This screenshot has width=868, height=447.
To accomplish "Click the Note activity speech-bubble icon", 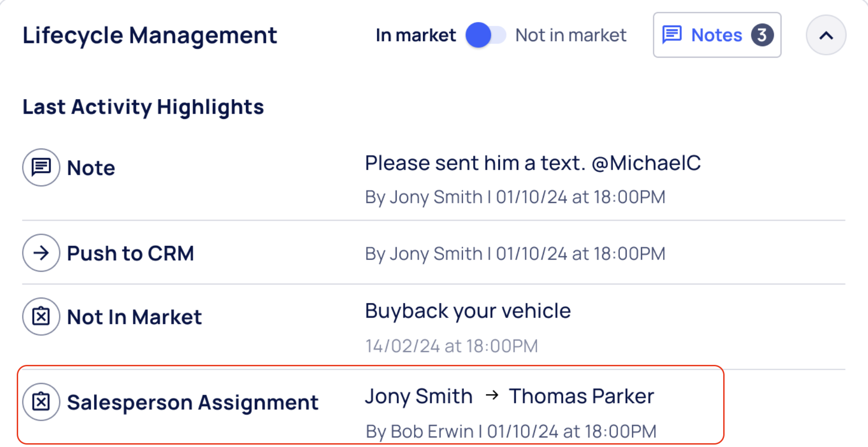I will pos(41,167).
